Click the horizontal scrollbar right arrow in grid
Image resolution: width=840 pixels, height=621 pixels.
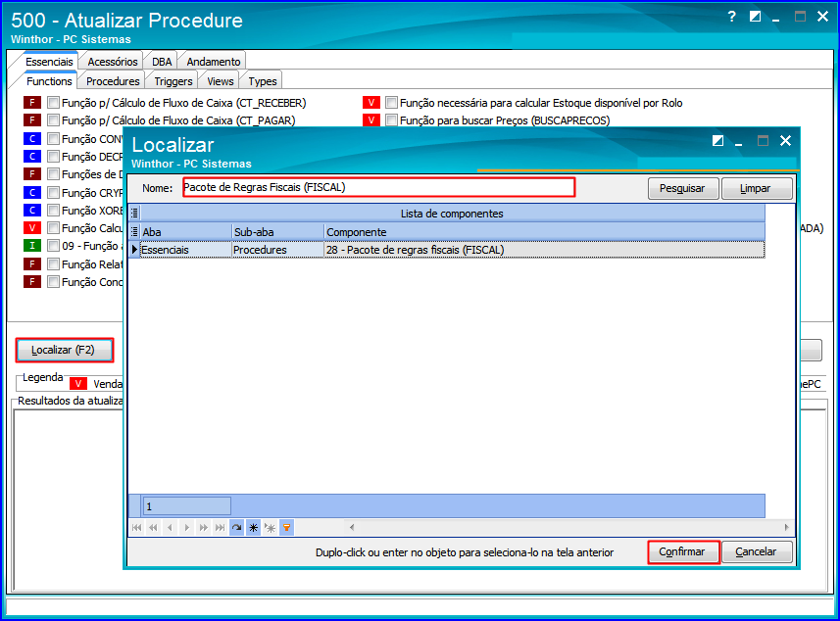(x=786, y=528)
